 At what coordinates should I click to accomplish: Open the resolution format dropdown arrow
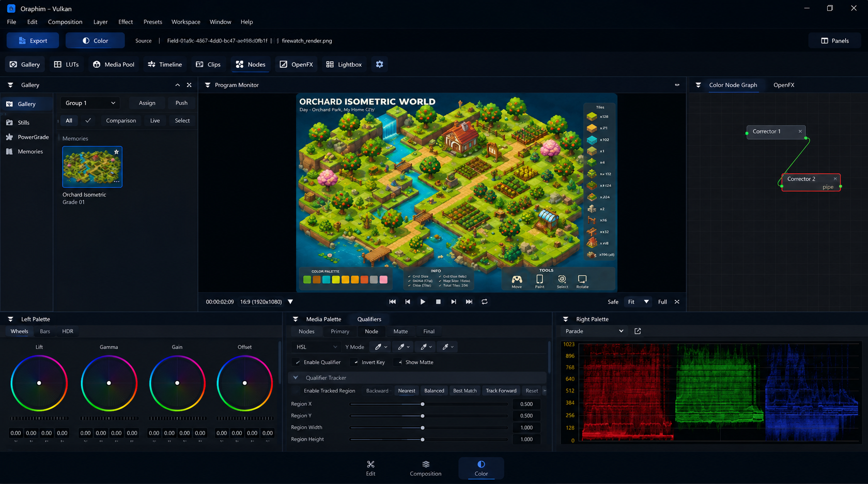tap(290, 302)
